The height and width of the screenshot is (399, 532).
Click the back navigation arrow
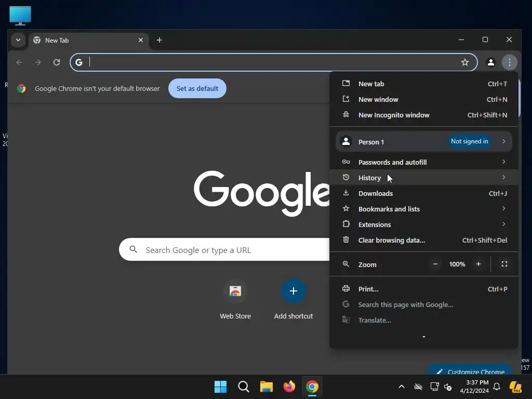19,62
